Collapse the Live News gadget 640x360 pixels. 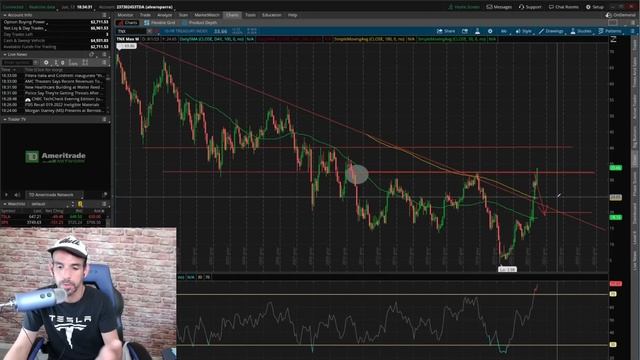(5, 54)
